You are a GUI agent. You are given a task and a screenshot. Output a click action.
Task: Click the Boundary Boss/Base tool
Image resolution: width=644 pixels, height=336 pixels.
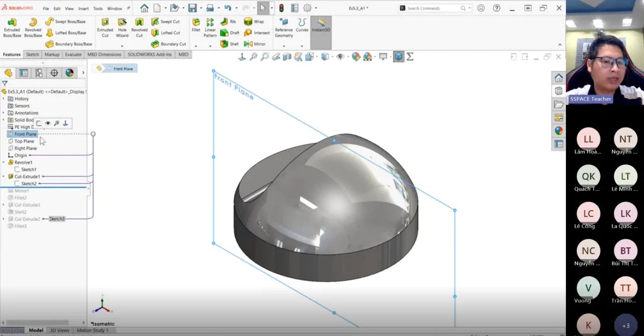click(x=69, y=43)
